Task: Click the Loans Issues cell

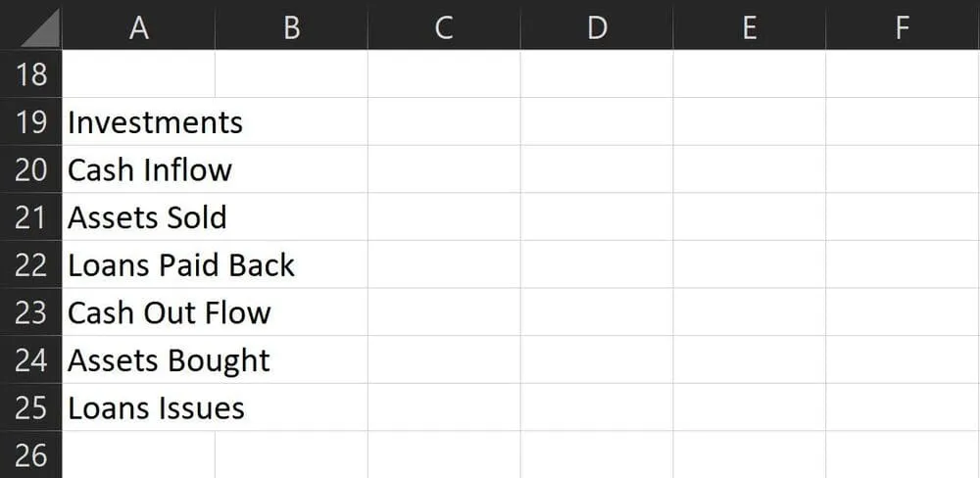Action: (138, 407)
